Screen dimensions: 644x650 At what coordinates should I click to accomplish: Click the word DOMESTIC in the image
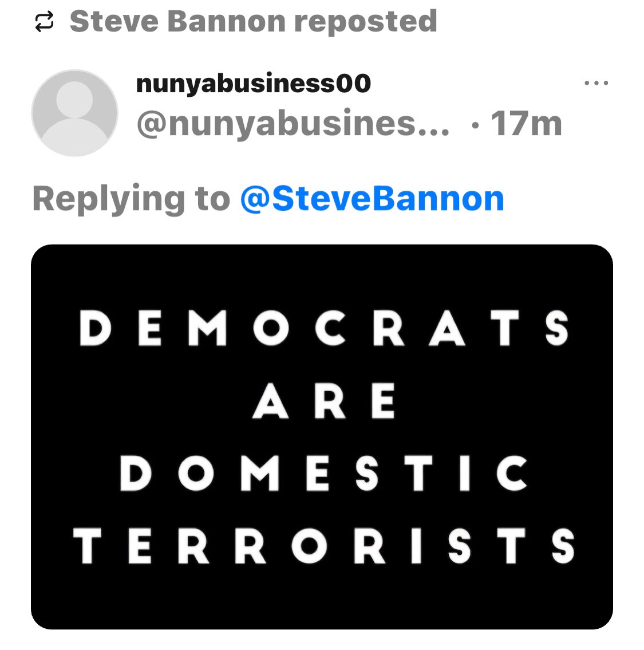[324, 474]
